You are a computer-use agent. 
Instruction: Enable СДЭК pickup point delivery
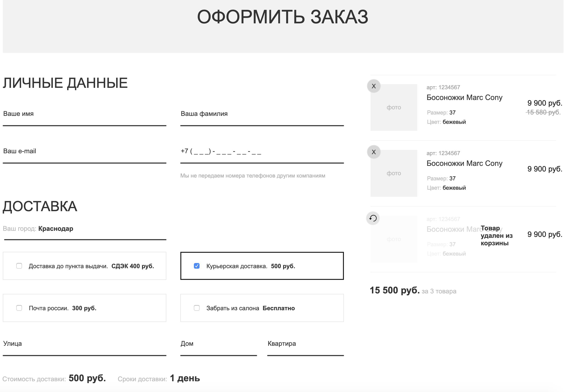click(x=19, y=266)
